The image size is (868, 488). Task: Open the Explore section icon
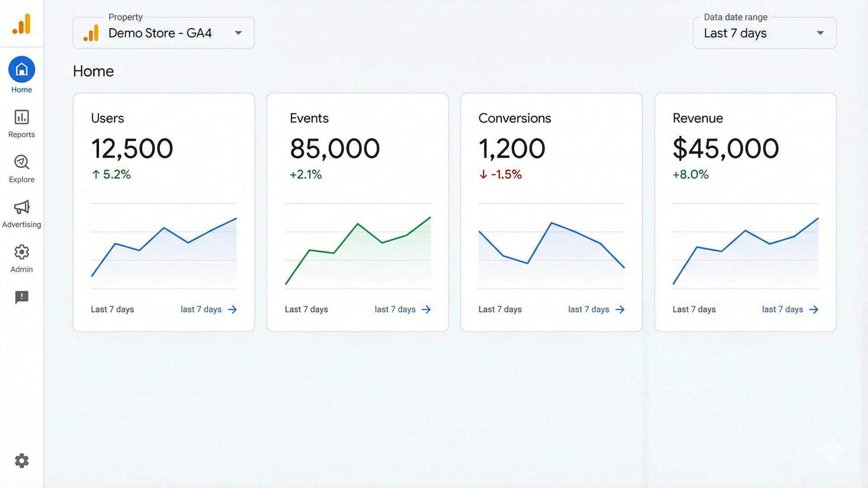click(21, 162)
